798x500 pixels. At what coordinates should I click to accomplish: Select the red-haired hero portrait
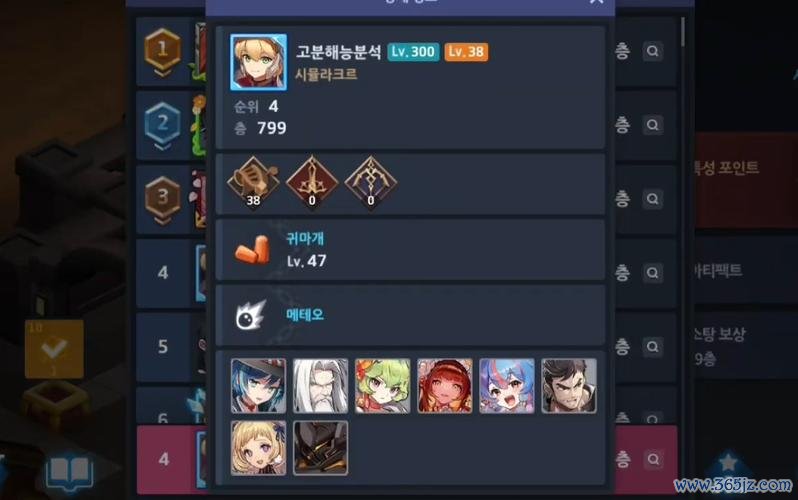[x=445, y=385]
